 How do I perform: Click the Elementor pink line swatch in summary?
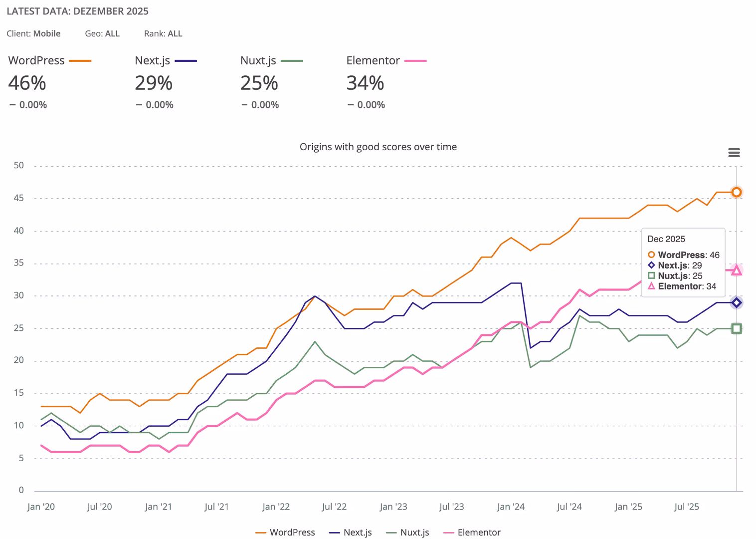tap(415, 61)
